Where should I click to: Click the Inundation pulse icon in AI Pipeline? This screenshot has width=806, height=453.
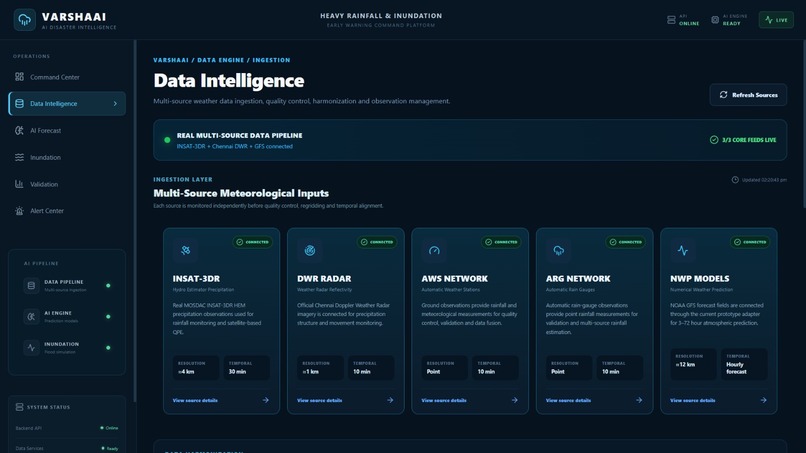31,348
